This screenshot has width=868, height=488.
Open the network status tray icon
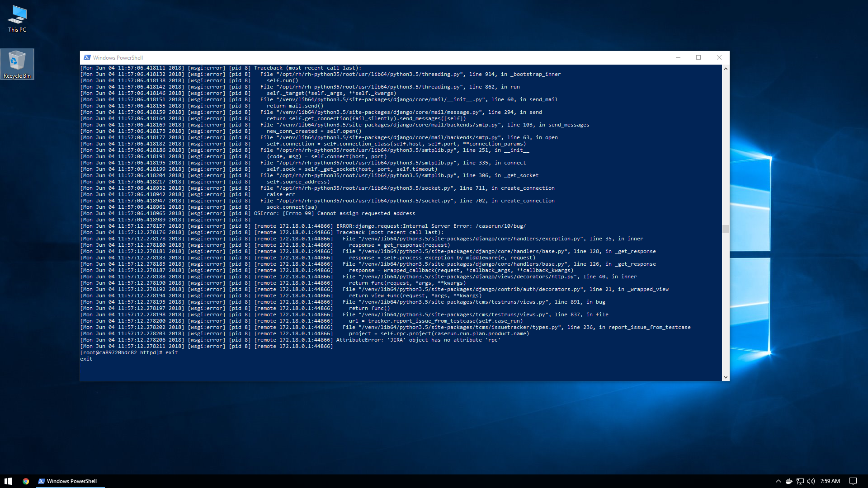800,481
